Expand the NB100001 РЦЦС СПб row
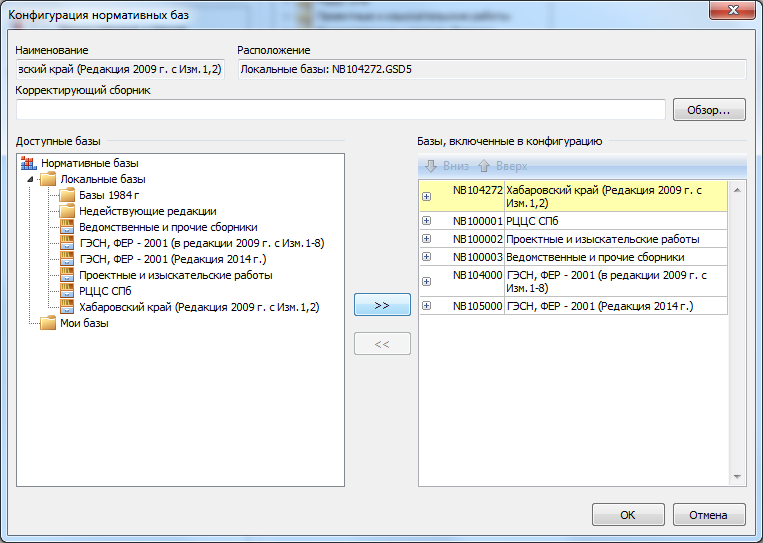Image resolution: width=763 pixels, height=543 pixels. click(427, 221)
